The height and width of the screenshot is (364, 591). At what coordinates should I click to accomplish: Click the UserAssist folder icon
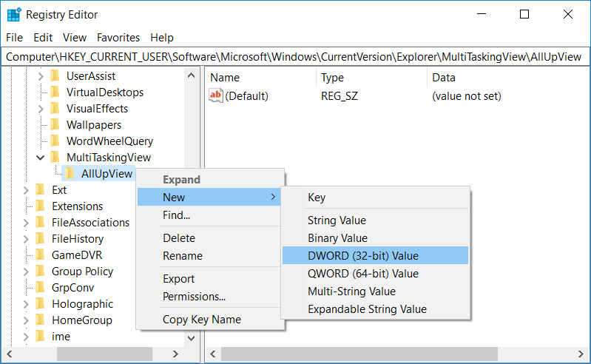point(55,76)
